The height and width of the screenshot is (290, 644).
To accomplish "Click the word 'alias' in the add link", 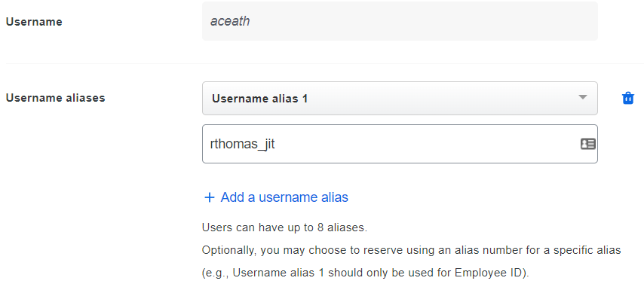I will click(333, 197).
